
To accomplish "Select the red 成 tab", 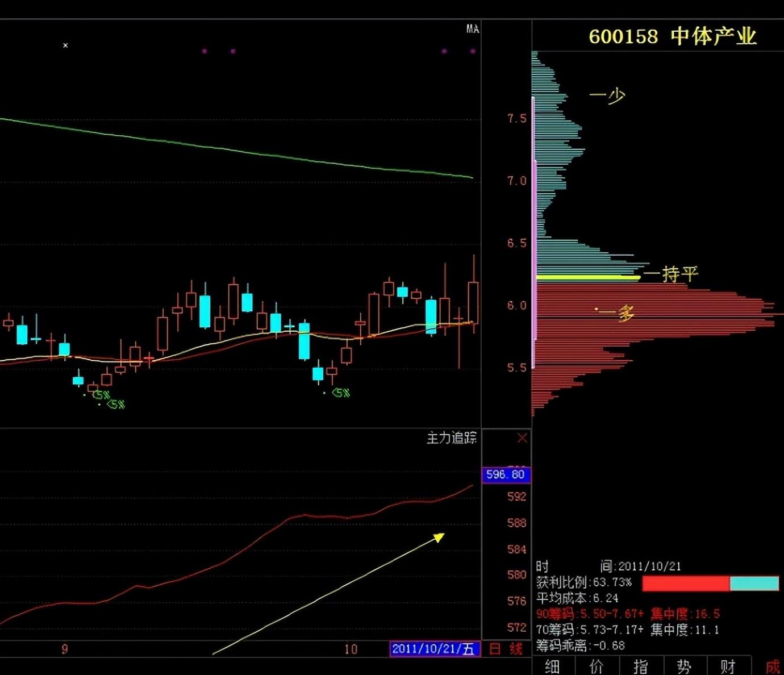I will click(x=772, y=666).
